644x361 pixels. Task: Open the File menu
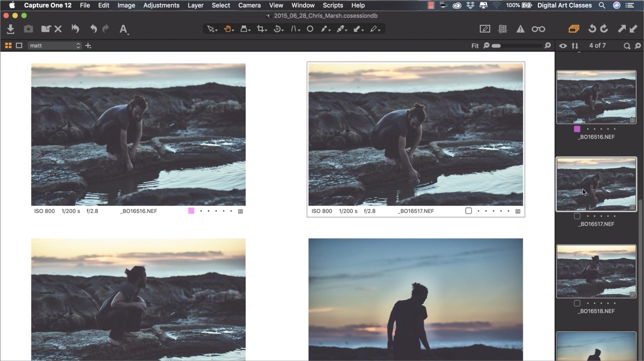pyautogui.click(x=85, y=5)
